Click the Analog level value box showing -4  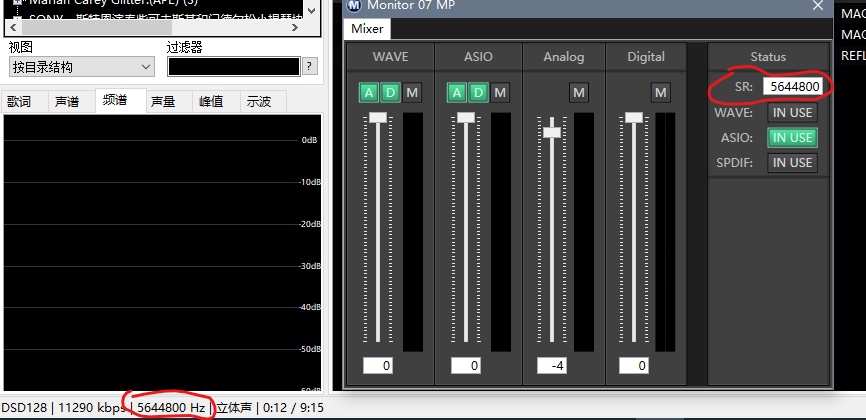point(552,366)
